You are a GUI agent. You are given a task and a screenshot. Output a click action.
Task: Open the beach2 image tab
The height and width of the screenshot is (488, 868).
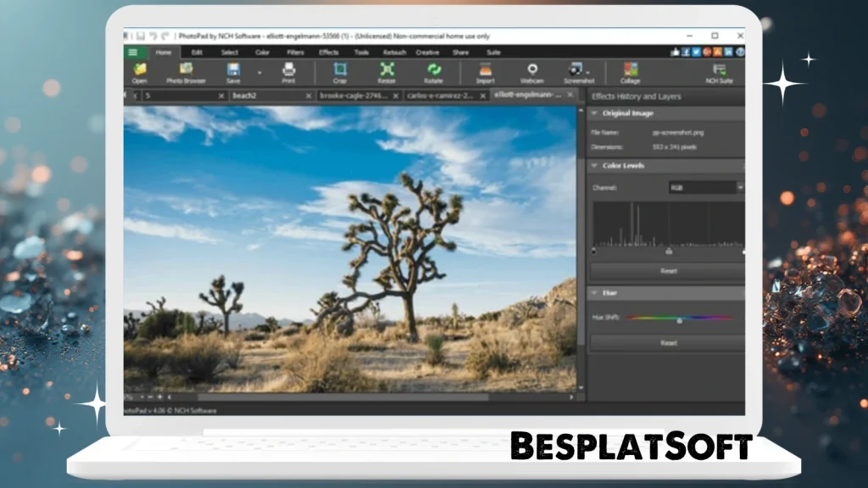pos(246,96)
